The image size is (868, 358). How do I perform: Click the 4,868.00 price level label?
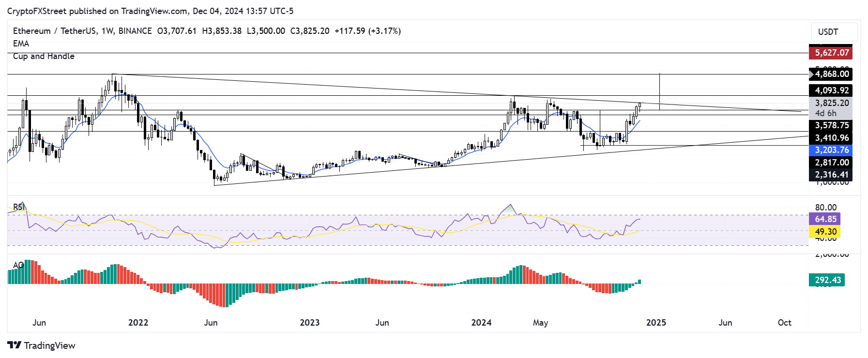tap(831, 74)
